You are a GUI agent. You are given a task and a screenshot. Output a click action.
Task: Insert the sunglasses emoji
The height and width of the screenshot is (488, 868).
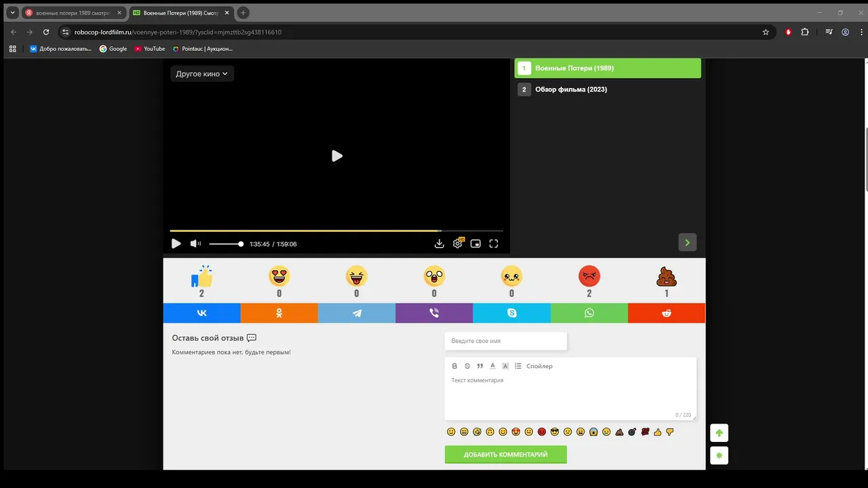pos(555,432)
